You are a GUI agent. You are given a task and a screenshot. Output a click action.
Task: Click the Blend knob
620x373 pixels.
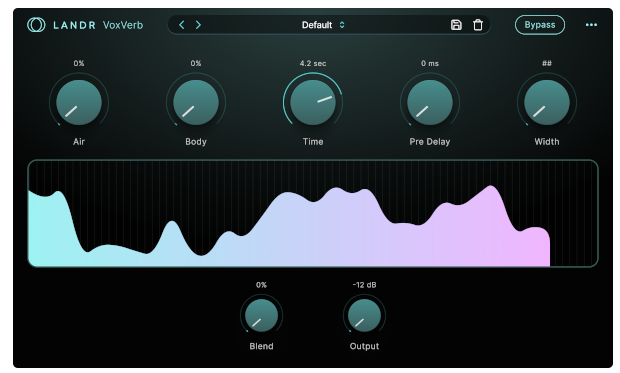pyautogui.click(x=261, y=316)
